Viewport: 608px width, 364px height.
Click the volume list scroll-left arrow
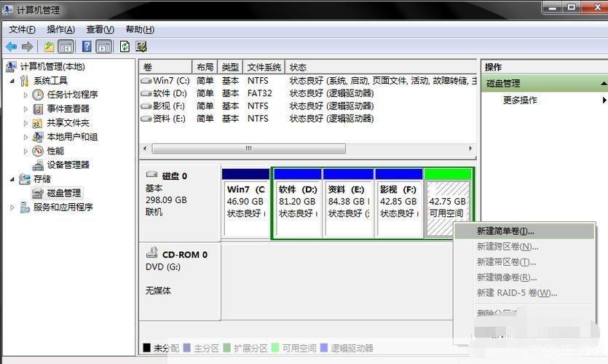[145, 149]
